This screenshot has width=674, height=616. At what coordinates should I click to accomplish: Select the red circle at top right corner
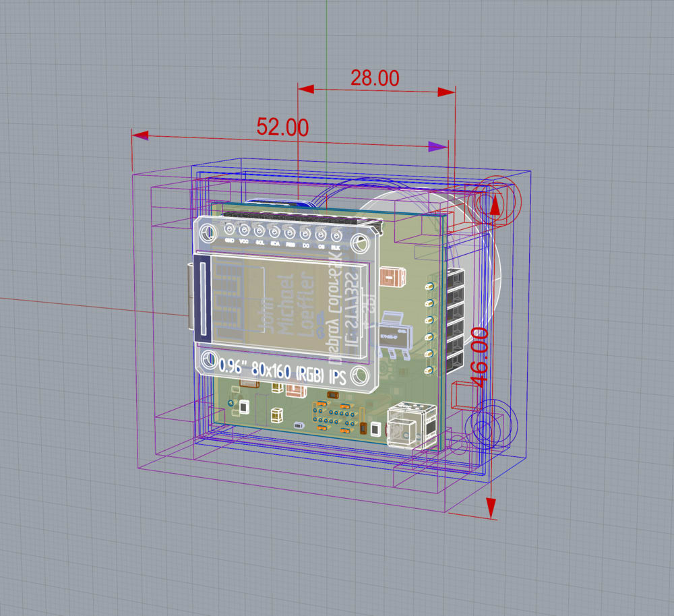(x=496, y=200)
